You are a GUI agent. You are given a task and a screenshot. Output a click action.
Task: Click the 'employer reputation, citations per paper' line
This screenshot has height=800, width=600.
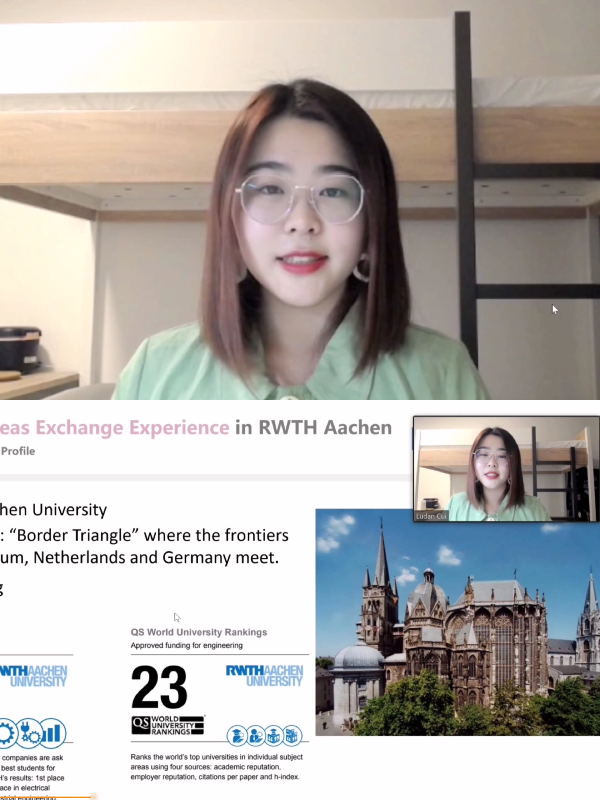pos(215,777)
